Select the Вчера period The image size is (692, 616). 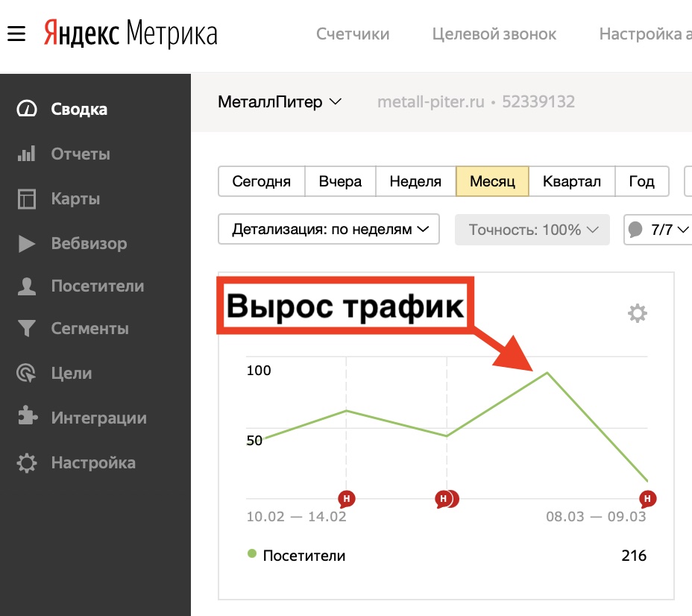(x=340, y=181)
